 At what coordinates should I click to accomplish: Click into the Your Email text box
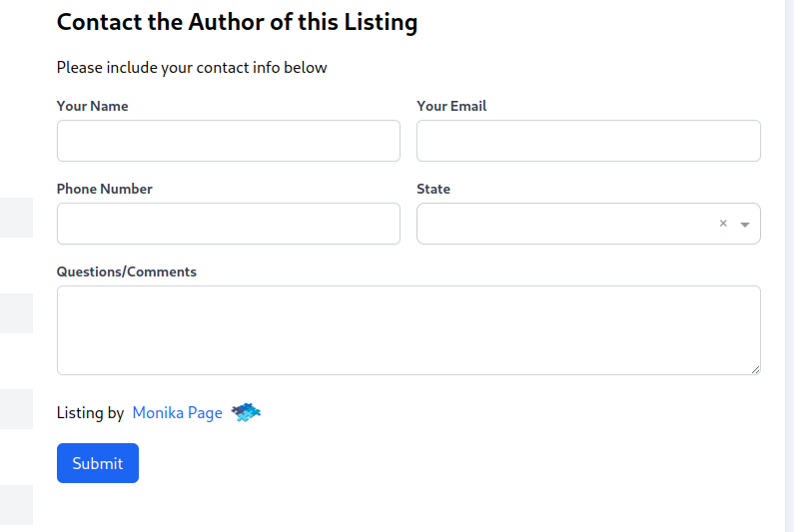pos(588,141)
